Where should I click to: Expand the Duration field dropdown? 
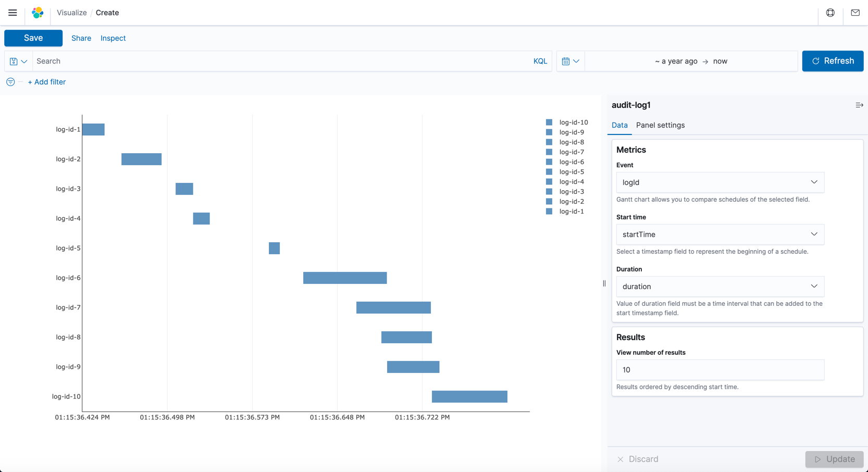tap(720, 287)
